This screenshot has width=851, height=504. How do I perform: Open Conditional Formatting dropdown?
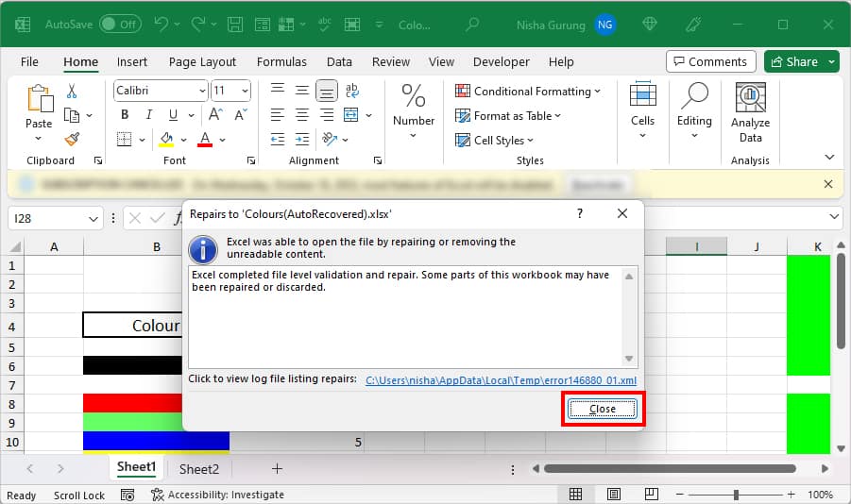click(528, 92)
